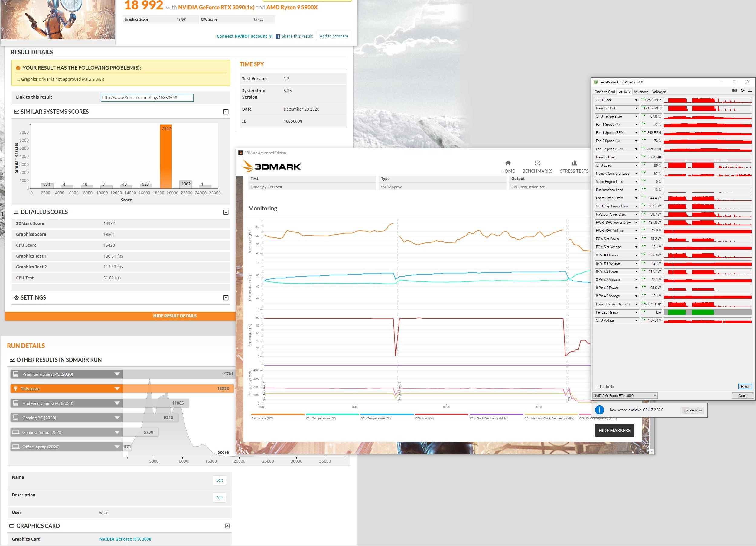Image resolution: width=756 pixels, height=546 pixels.
Task: Switch to GPU-Z Graphics Card tab
Action: 604,92
